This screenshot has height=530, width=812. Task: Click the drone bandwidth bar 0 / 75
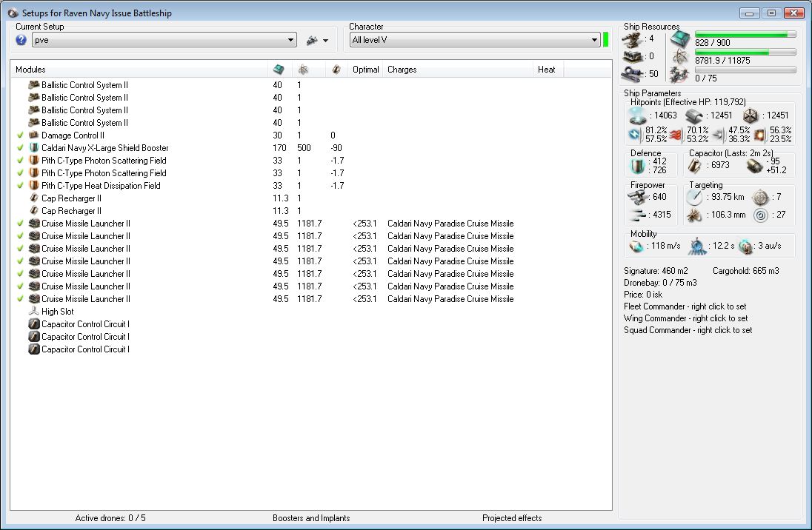click(x=745, y=70)
